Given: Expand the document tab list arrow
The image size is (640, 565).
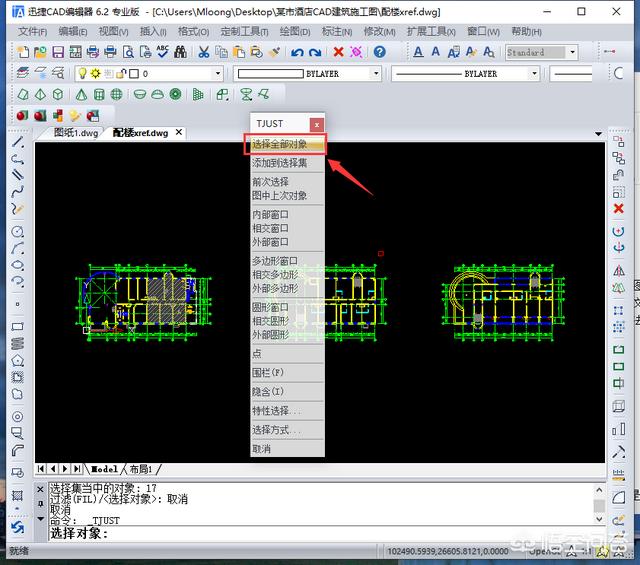Looking at the screenshot, I should [598, 133].
